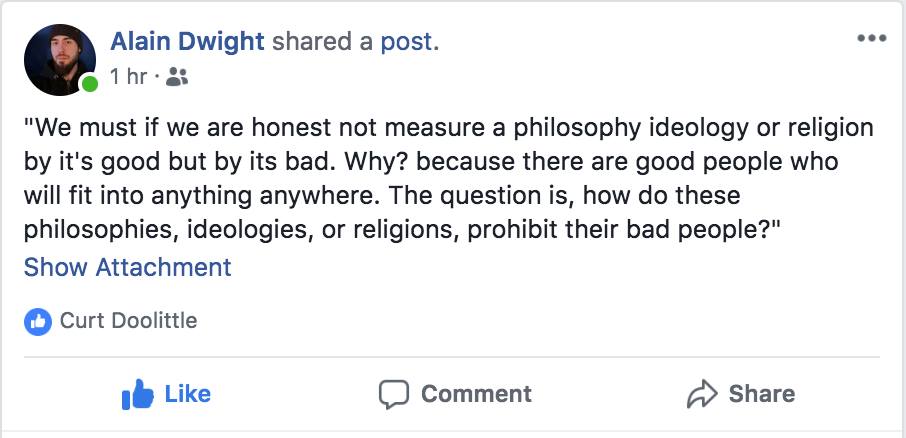The image size is (906, 438).
Task: Click the friends audience icon
Action: tap(175, 75)
